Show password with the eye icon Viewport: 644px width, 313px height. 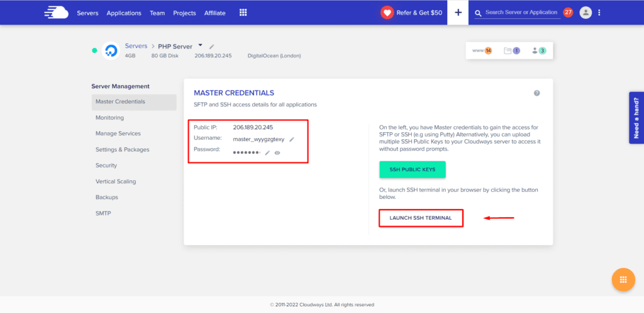(x=277, y=152)
